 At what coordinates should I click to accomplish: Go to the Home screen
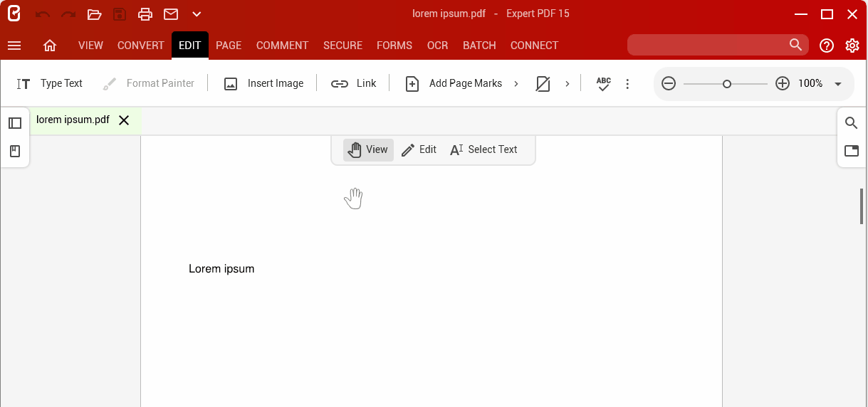[x=50, y=46]
